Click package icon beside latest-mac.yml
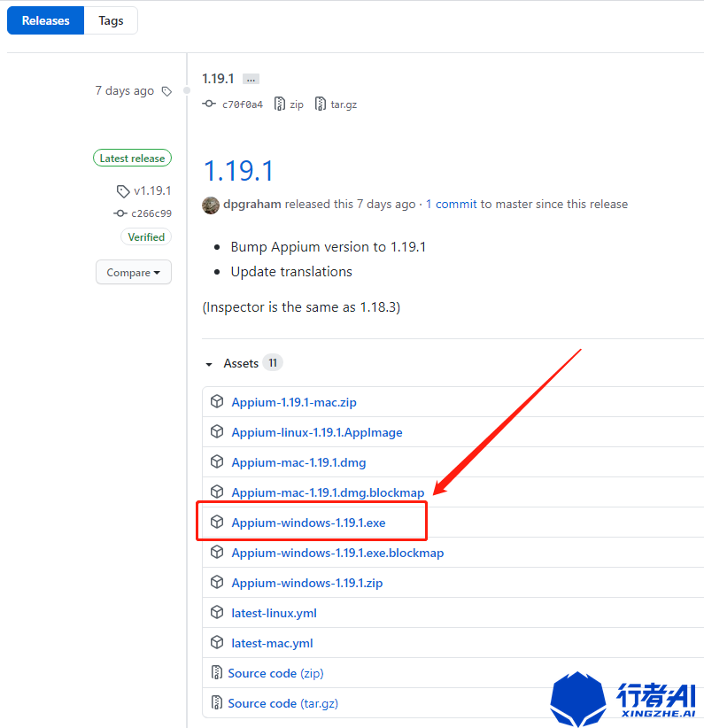The height and width of the screenshot is (728, 704). (x=217, y=643)
